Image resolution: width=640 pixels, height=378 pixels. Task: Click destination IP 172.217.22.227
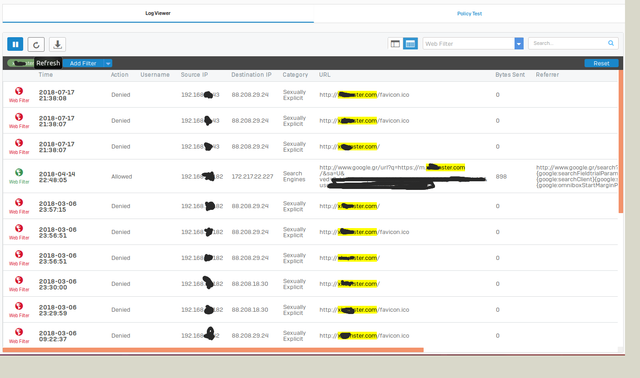coord(252,176)
